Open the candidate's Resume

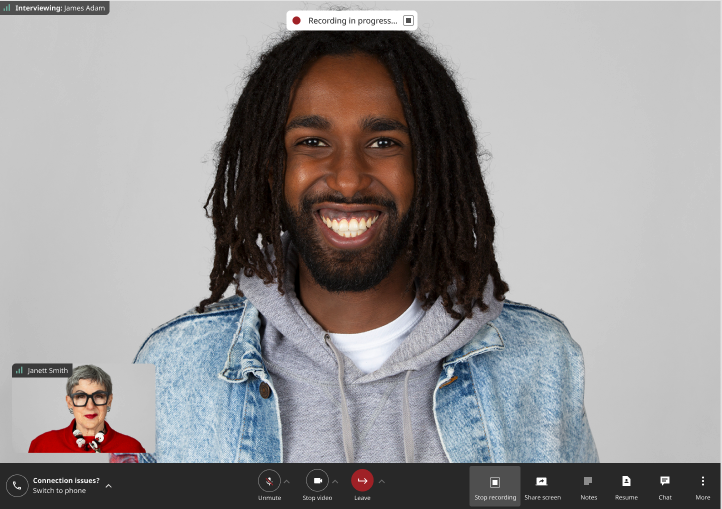(626, 486)
